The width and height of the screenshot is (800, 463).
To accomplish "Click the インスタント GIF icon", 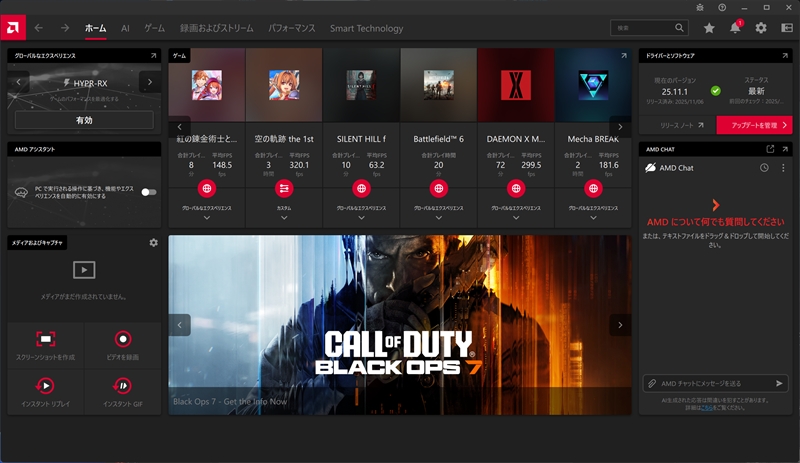I will 123,385.
